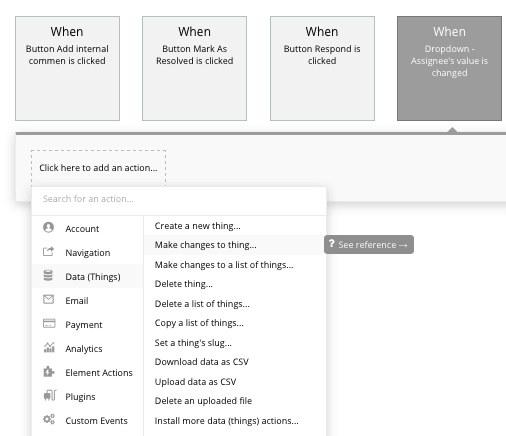
Task: Open the Button Respond is clicked event
Action: point(322,68)
